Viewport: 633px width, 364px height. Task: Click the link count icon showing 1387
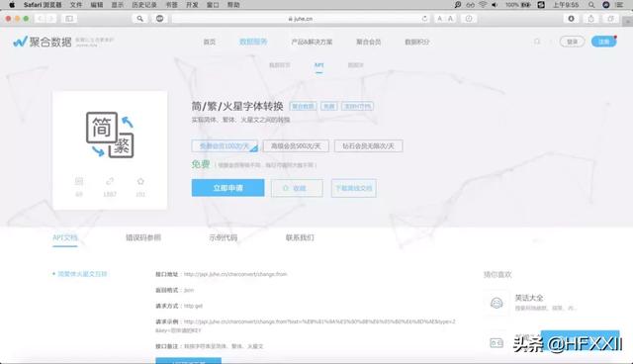[x=110, y=181]
